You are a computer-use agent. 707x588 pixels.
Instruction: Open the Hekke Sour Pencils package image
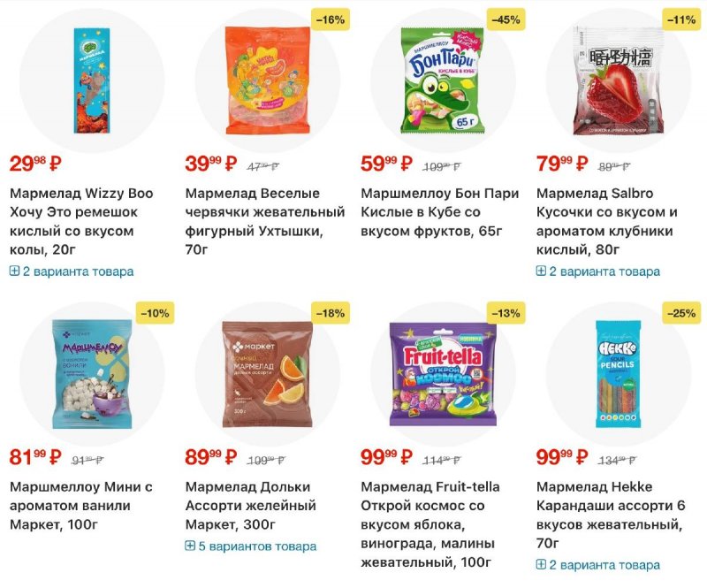(x=618, y=374)
